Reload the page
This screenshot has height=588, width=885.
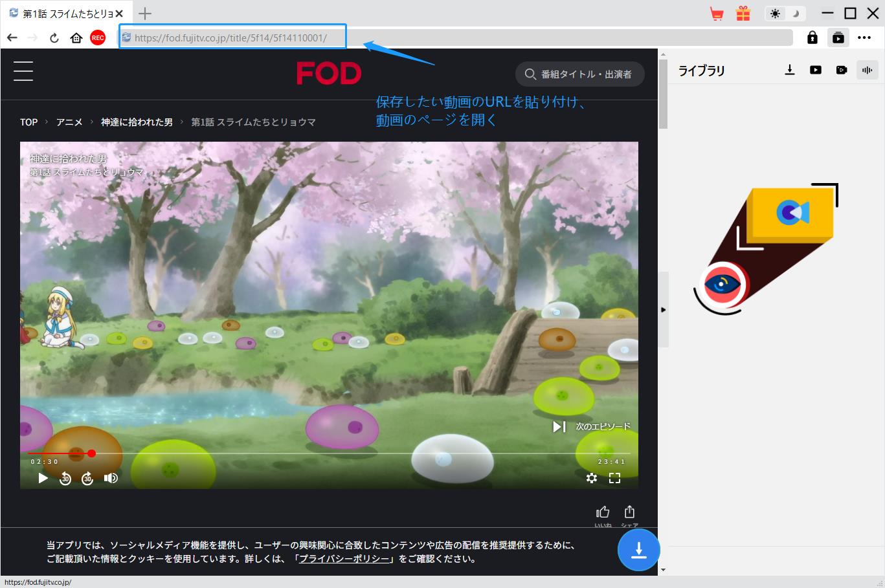(x=54, y=38)
